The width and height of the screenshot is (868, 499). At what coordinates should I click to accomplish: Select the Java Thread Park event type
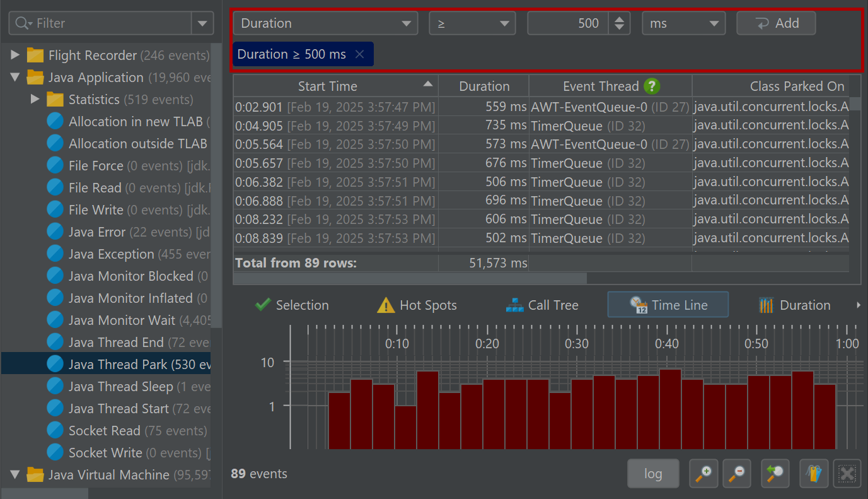[x=118, y=365]
